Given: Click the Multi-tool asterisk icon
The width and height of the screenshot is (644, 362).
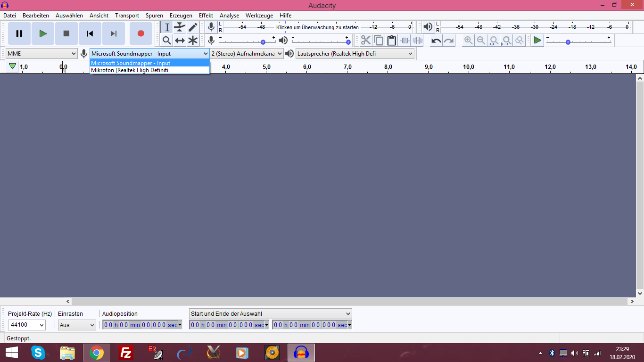Looking at the screenshot, I should (x=193, y=40).
